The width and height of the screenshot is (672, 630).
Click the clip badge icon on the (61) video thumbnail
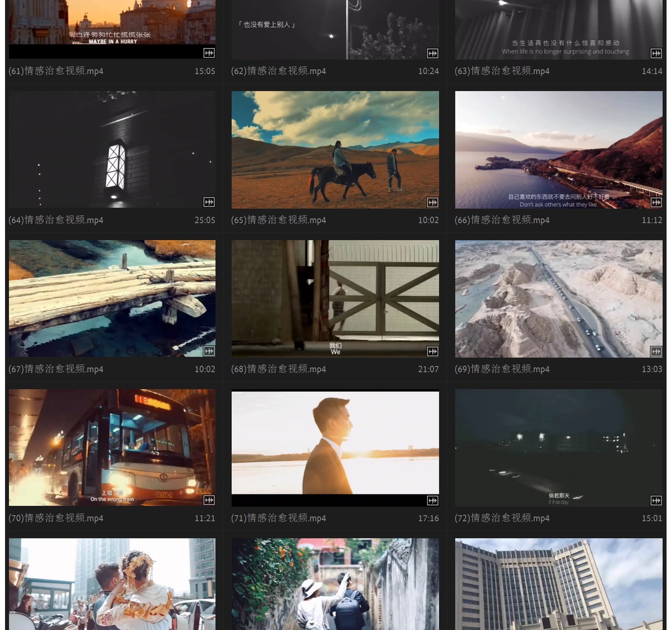209,53
